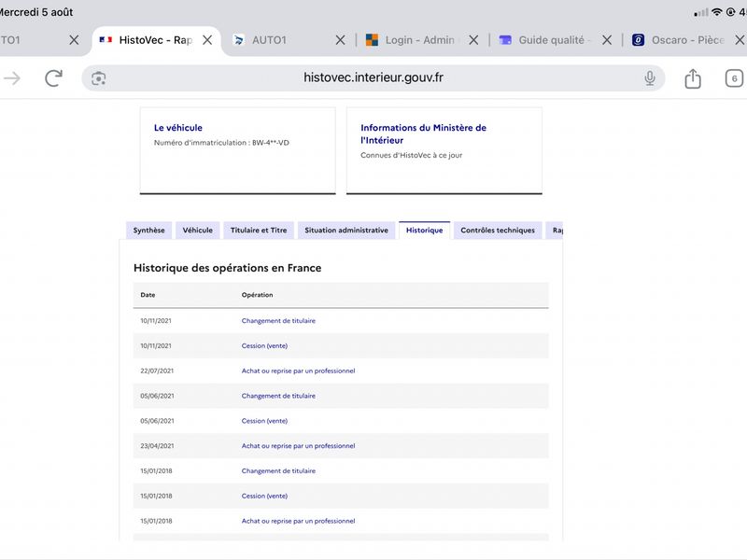Click the Historique des opérations en France heading
Screen dimensions: 747x560
[x=227, y=268]
